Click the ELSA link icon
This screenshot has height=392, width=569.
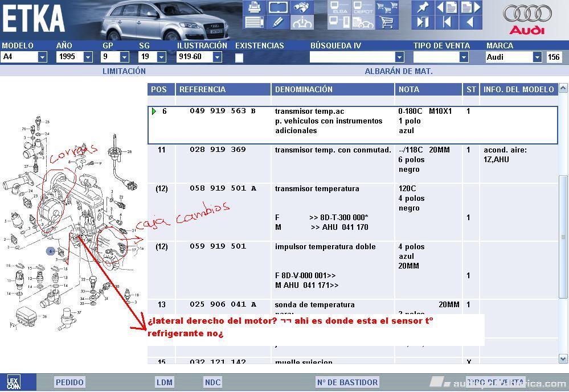coord(339,7)
